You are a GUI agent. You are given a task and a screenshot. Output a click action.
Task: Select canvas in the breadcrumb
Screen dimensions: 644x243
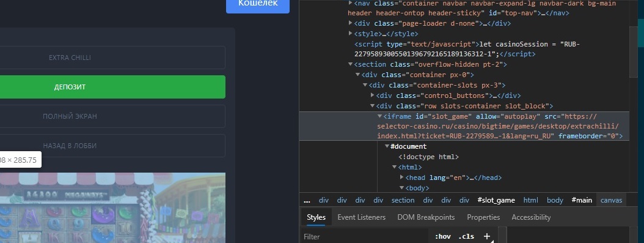[612, 200]
